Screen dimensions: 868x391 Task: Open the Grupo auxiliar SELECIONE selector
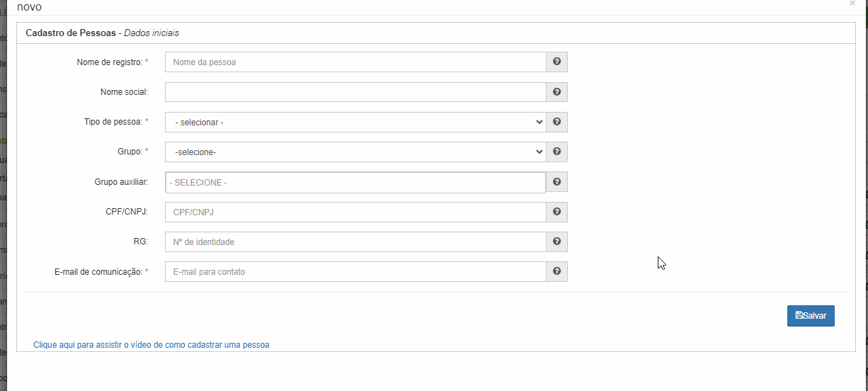pos(355,182)
